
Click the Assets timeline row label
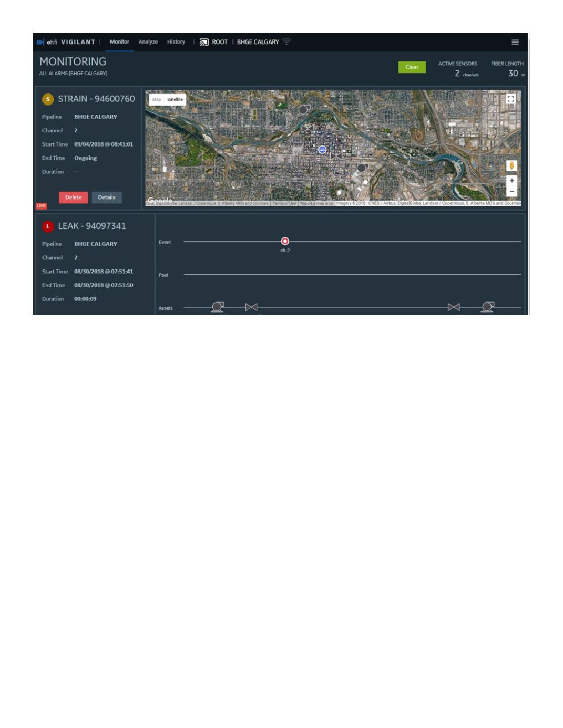pos(166,308)
